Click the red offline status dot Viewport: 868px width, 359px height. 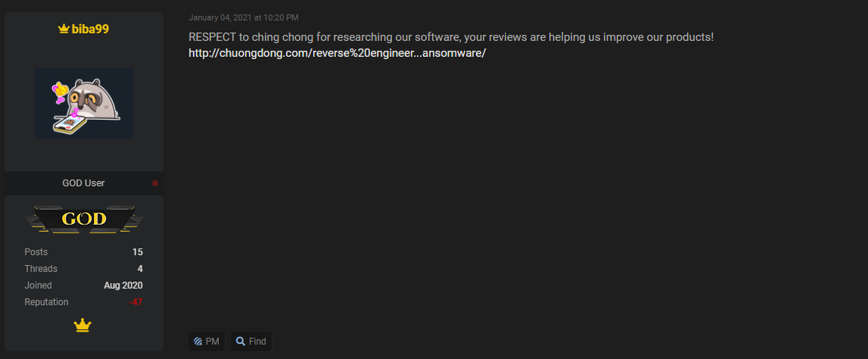tap(155, 183)
